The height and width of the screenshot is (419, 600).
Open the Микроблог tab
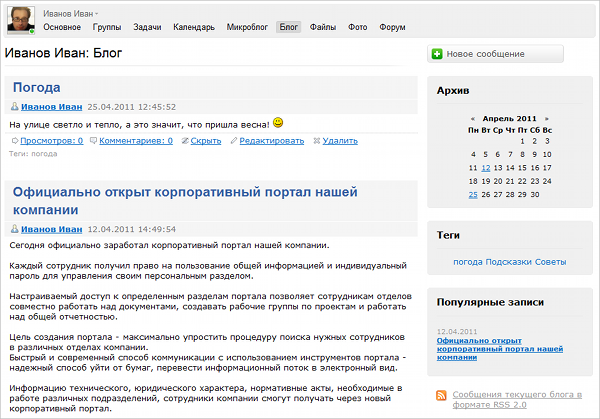click(247, 27)
